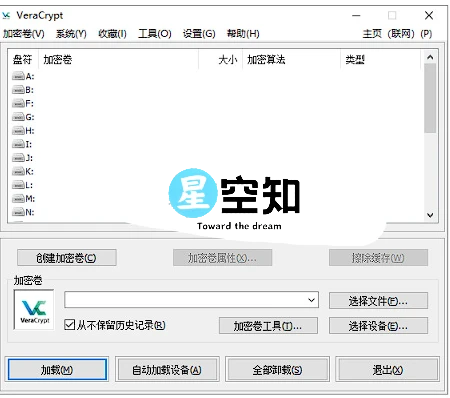
Task: Click the drive list scroll down arrow
Action: (x=430, y=215)
